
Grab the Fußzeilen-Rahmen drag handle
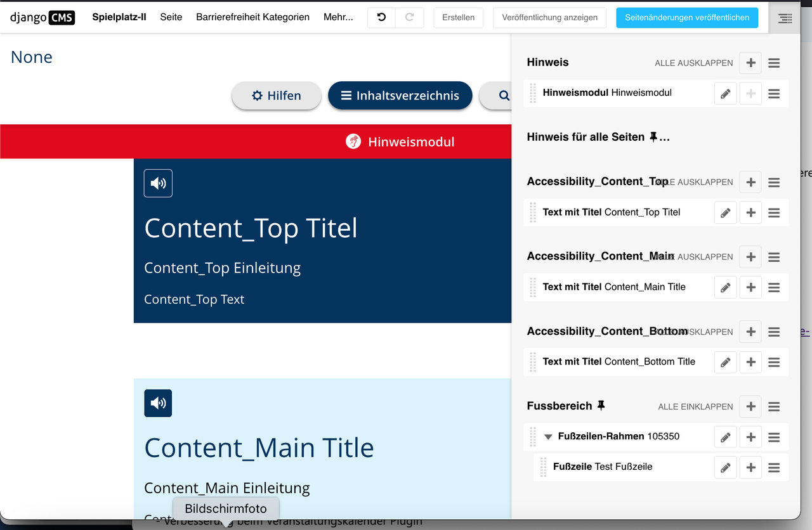533,437
